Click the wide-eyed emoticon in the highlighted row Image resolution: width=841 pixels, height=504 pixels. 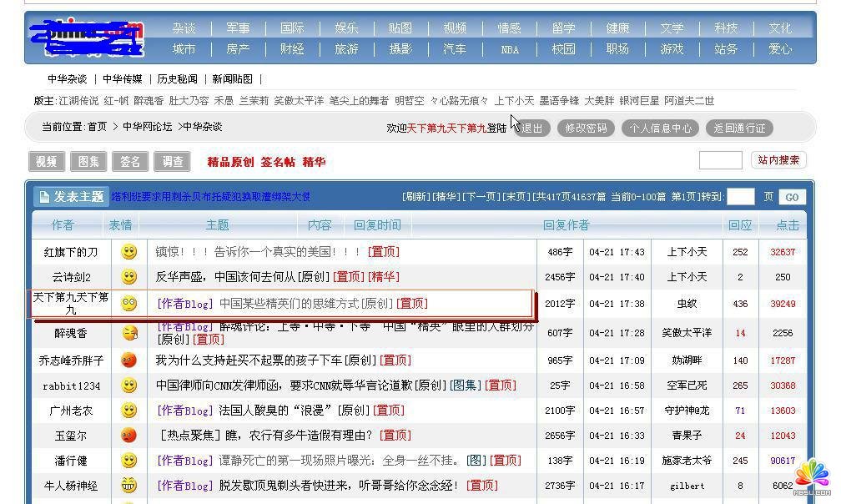pyautogui.click(x=128, y=304)
